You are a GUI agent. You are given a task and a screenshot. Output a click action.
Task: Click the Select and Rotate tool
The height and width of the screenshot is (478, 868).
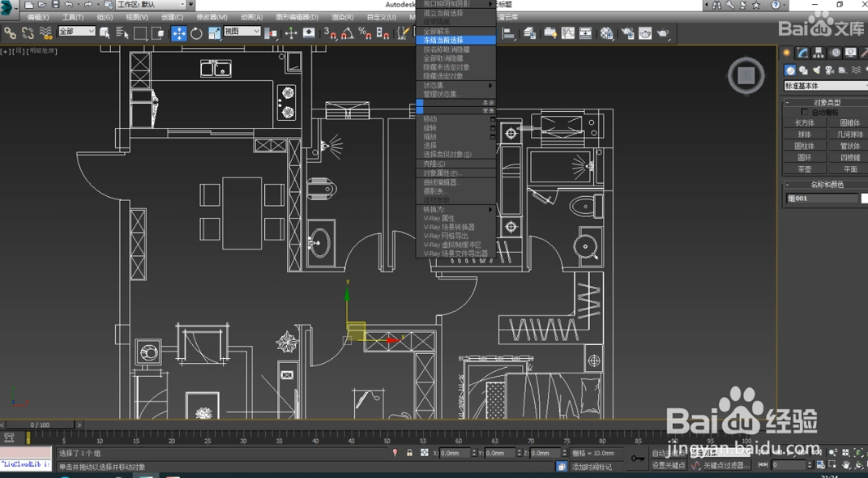(x=196, y=33)
